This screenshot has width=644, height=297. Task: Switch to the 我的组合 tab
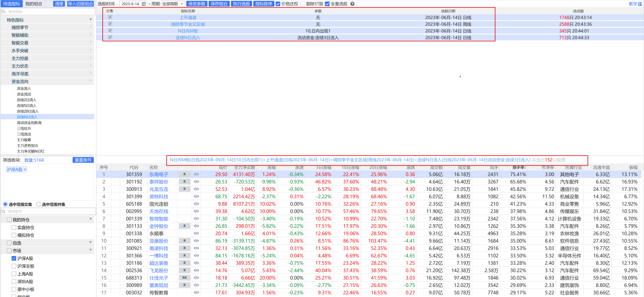(x=34, y=4)
